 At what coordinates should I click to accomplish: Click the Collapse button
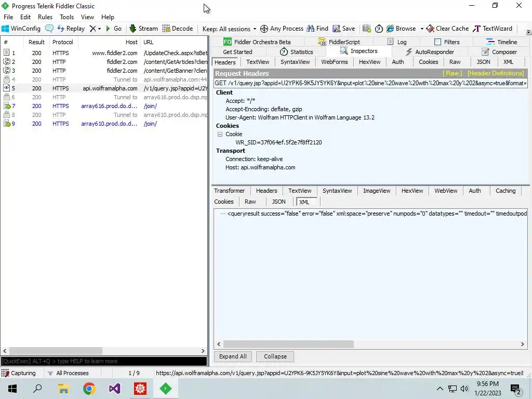coord(275,356)
